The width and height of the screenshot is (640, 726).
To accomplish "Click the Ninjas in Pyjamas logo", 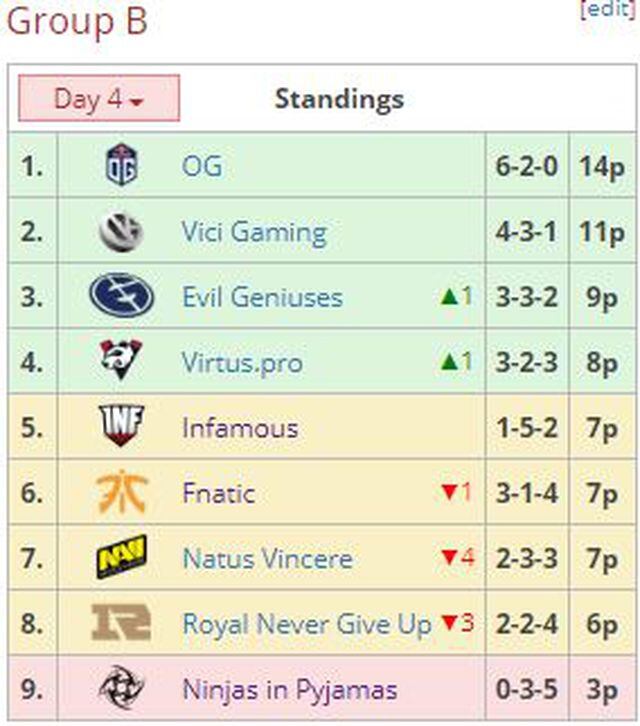I will 121,689.
